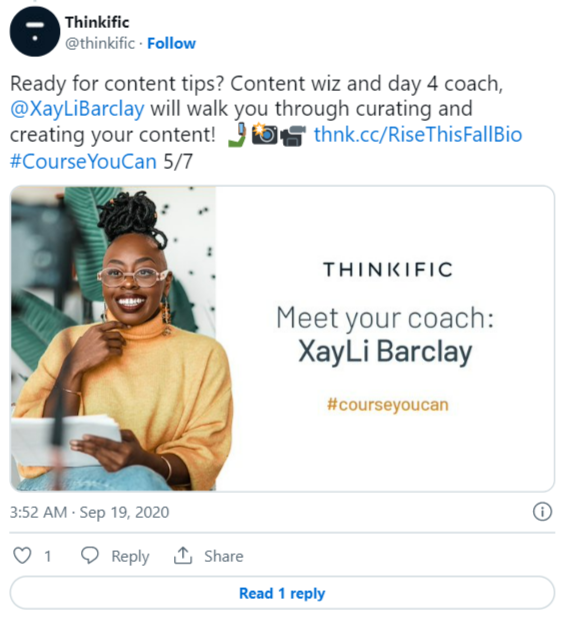The width and height of the screenshot is (570, 621).
Task: Open the coach photo in the image card
Action: click(113, 339)
